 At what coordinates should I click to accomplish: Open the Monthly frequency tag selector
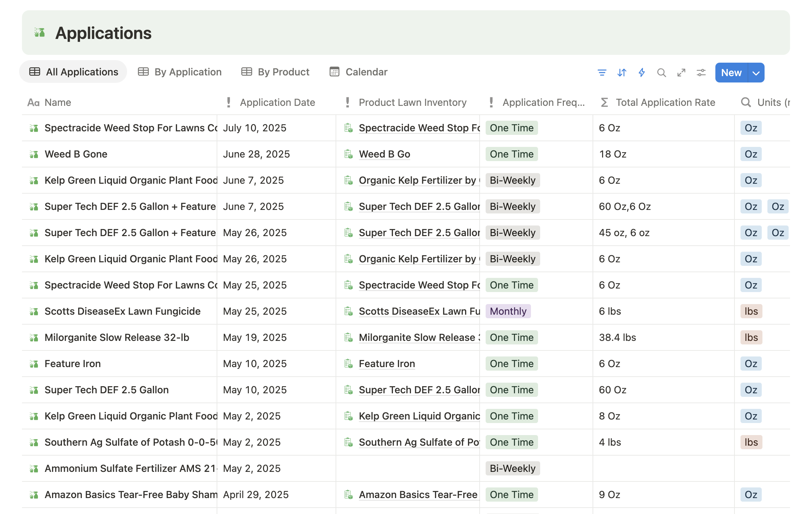tap(508, 311)
